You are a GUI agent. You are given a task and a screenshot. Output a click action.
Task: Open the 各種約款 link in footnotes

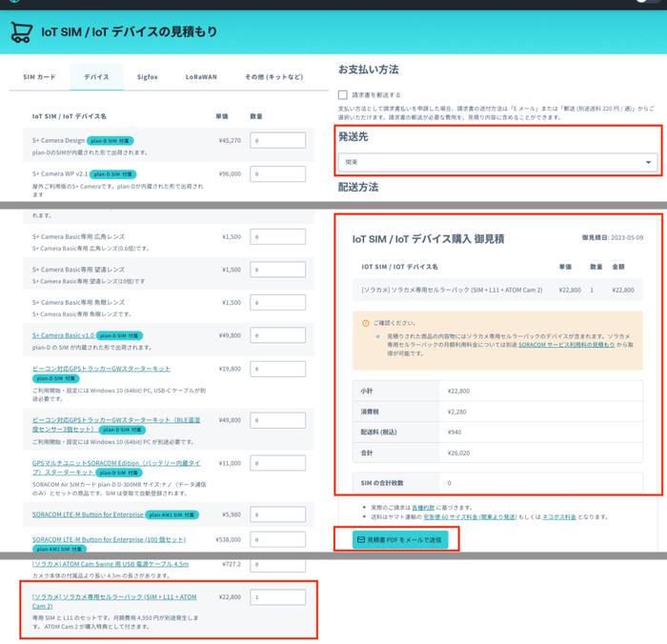click(x=423, y=508)
